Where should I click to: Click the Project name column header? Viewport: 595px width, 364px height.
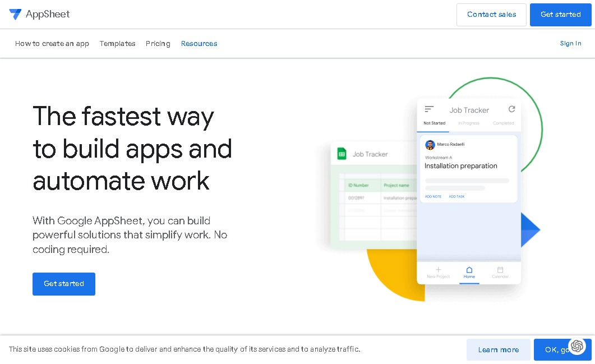[x=396, y=185]
